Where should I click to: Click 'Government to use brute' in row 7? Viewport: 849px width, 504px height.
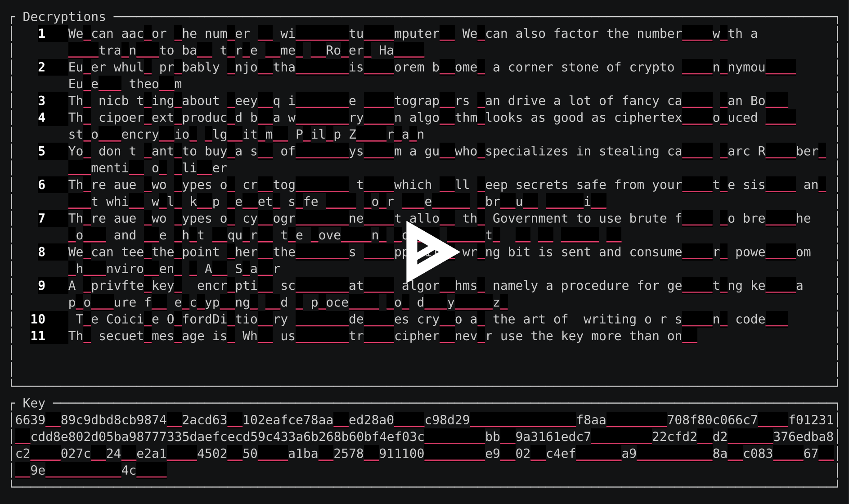tap(580, 219)
